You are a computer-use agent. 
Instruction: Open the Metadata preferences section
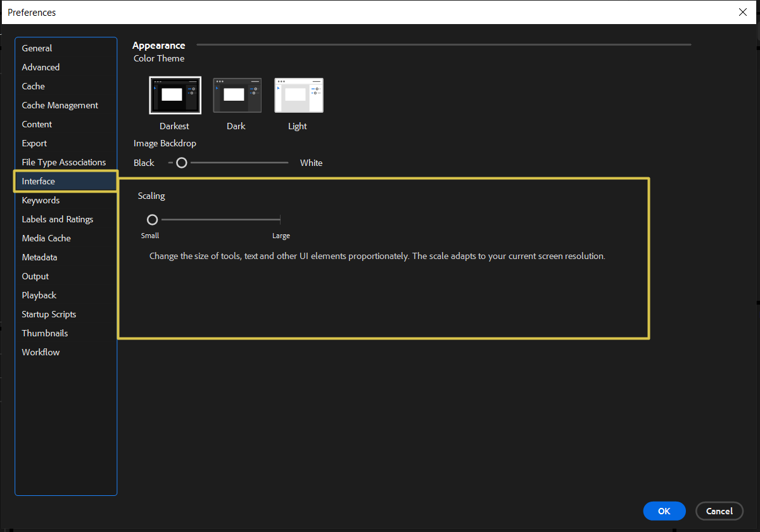pos(39,257)
